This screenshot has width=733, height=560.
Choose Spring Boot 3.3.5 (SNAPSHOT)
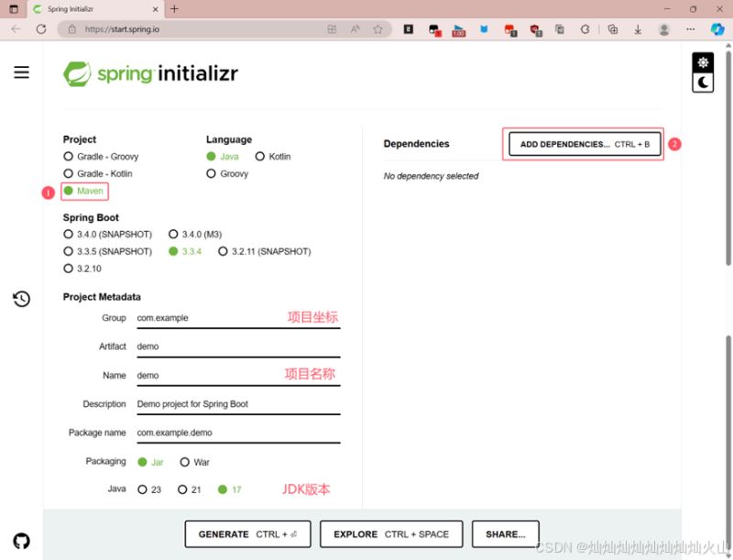(107, 251)
